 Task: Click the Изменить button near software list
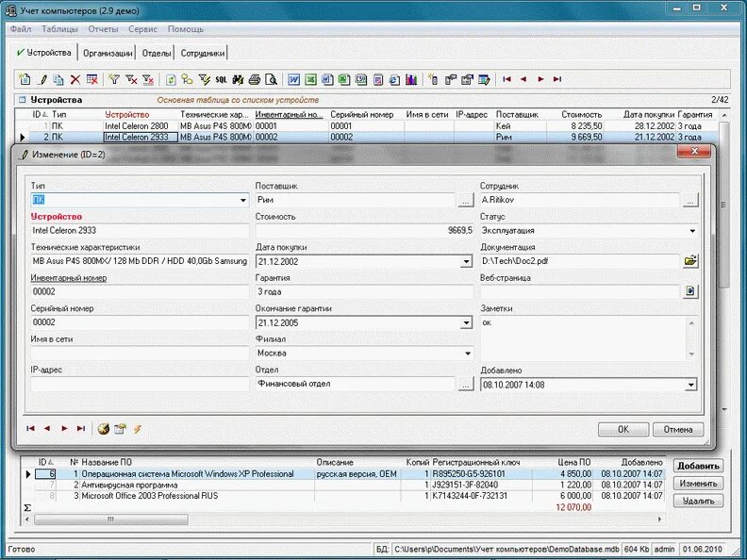point(698,484)
